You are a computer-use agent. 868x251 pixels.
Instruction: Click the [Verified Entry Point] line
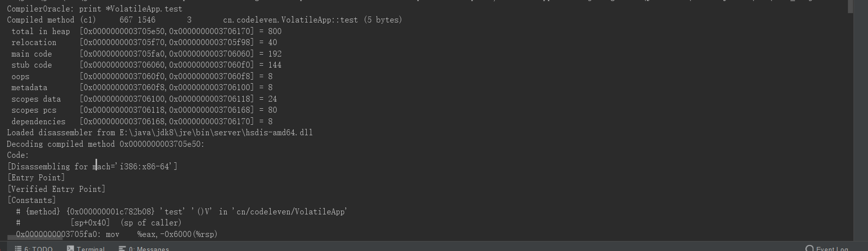[x=56, y=189]
